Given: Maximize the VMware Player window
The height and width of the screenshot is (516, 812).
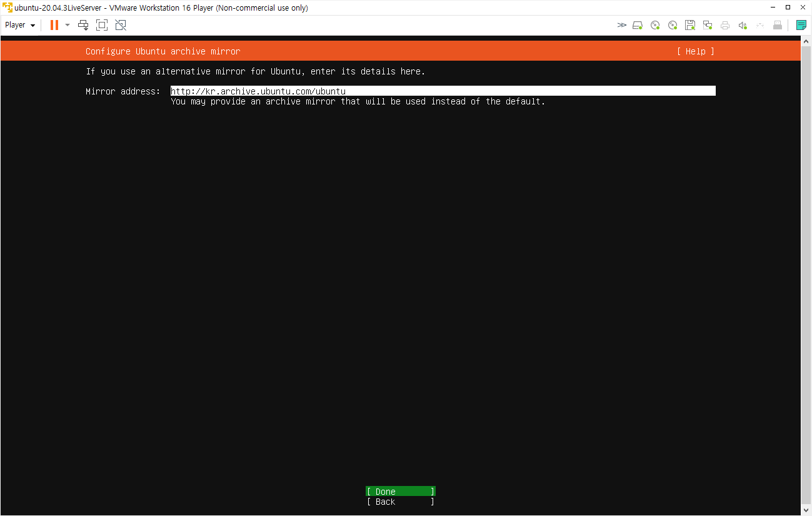Looking at the screenshot, I should pyautogui.click(x=788, y=8).
